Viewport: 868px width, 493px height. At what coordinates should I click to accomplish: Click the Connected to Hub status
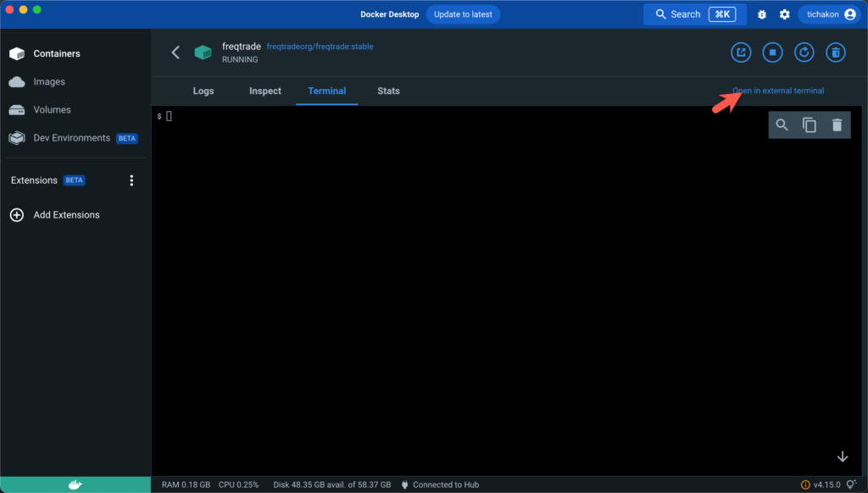446,485
